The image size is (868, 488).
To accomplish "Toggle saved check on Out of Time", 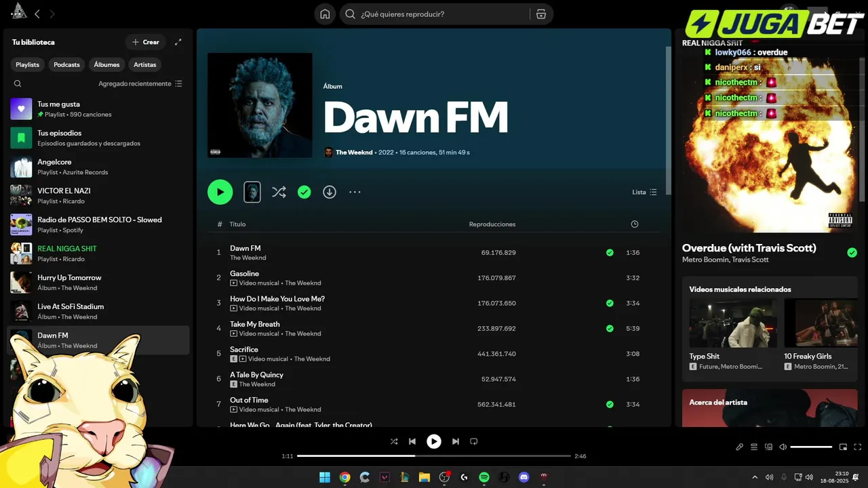I will [x=610, y=405].
